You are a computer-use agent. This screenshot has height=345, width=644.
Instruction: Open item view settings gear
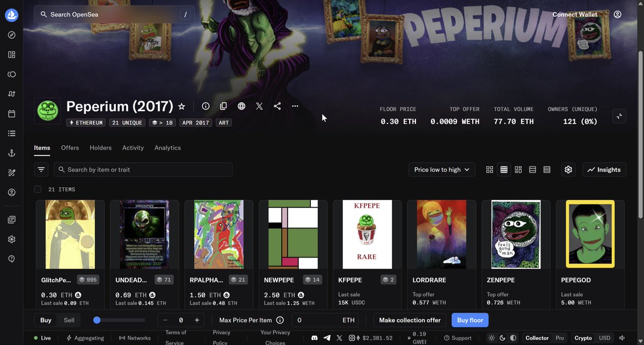[x=568, y=170]
